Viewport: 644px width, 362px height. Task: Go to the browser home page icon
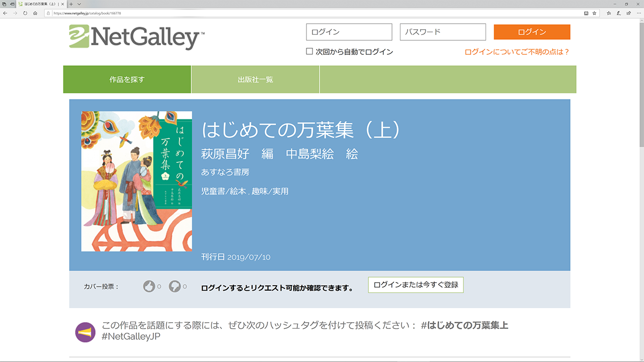tap(35, 13)
